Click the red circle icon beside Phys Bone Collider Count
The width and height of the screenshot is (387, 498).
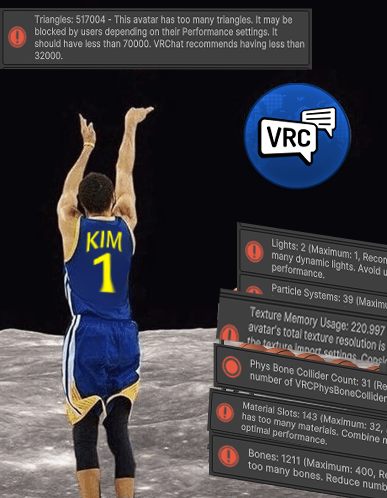[232, 366]
